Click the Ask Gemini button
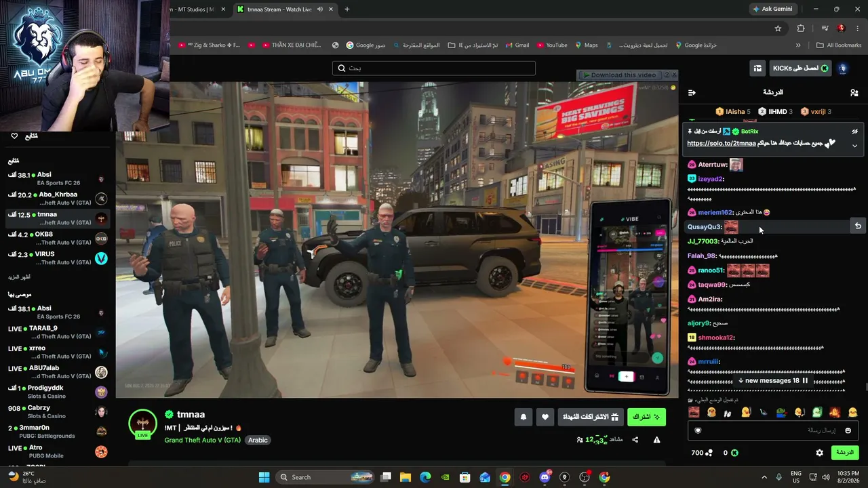The width and height of the screenshot is (868, 488). [x=772, y=9]
